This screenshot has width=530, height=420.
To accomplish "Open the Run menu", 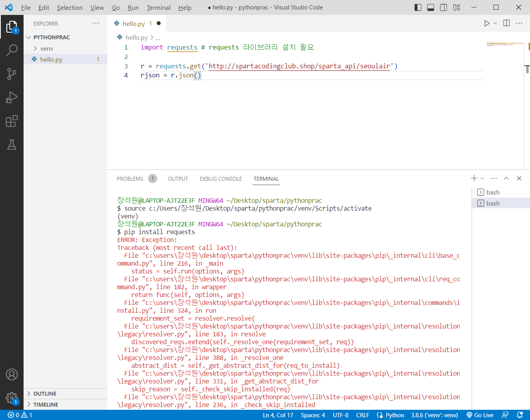I will click(x=133, y=7).
